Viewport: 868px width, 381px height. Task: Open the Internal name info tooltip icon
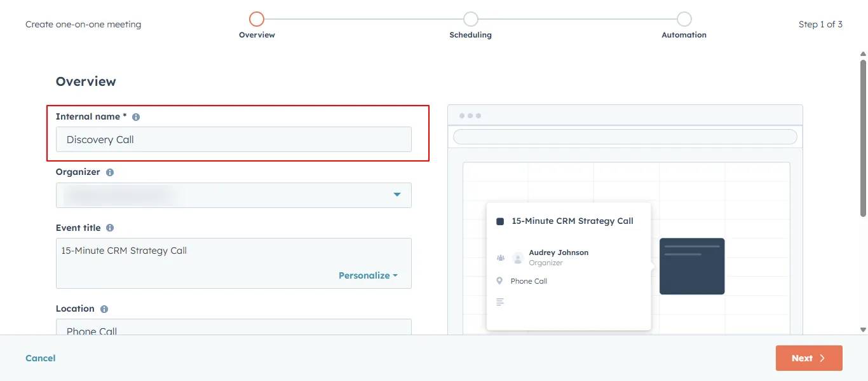[x=136, y=117]
